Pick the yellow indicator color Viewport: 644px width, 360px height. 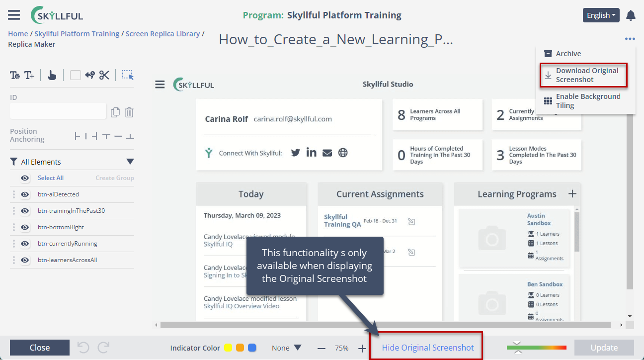pyautogui.click(x=229, y=348)
